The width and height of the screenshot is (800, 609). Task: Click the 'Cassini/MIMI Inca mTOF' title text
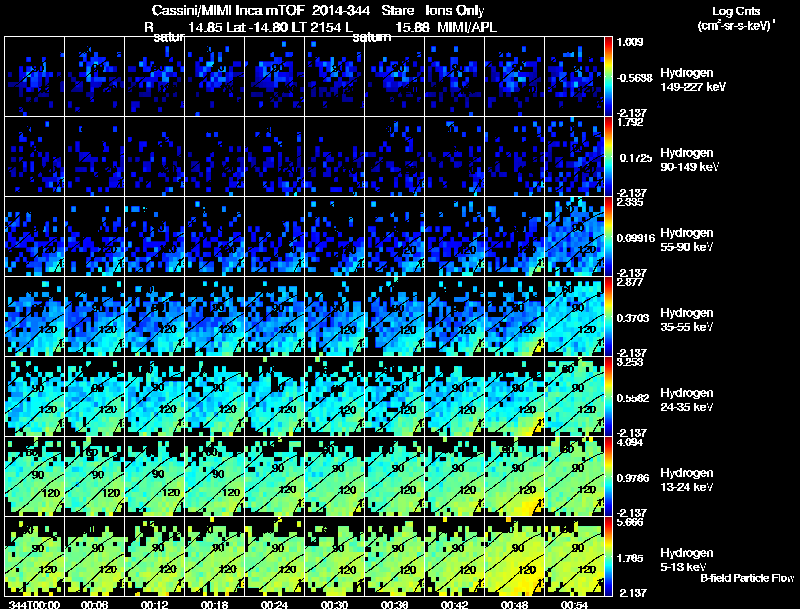[x=228, y=11]
